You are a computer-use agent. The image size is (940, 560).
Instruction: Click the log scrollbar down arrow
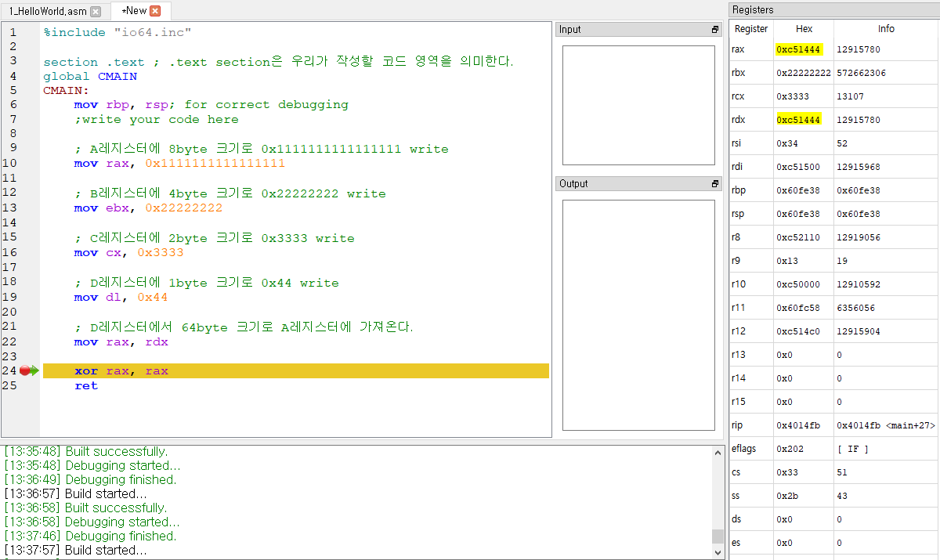pyautogui.click(x=718, y=551)
